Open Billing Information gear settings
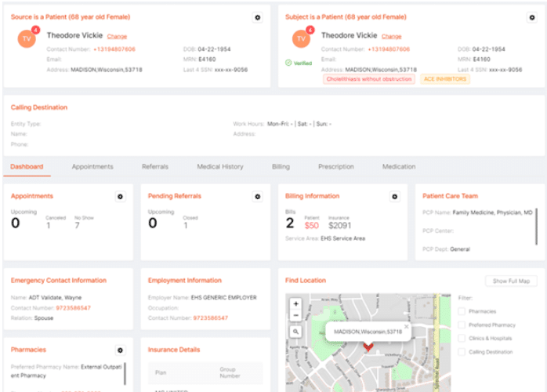 tap(394, 197)
